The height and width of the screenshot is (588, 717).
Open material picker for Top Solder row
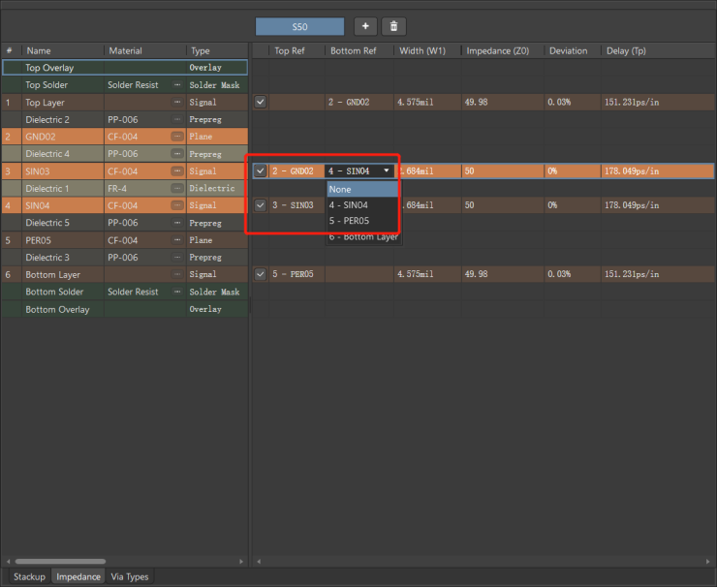(x=176, y=85)
